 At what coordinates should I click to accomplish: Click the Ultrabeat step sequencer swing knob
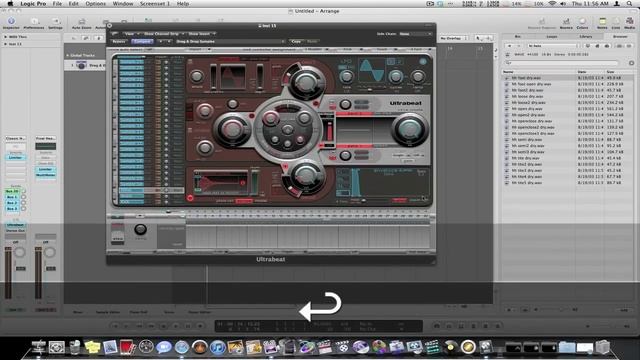coord(140,229)
